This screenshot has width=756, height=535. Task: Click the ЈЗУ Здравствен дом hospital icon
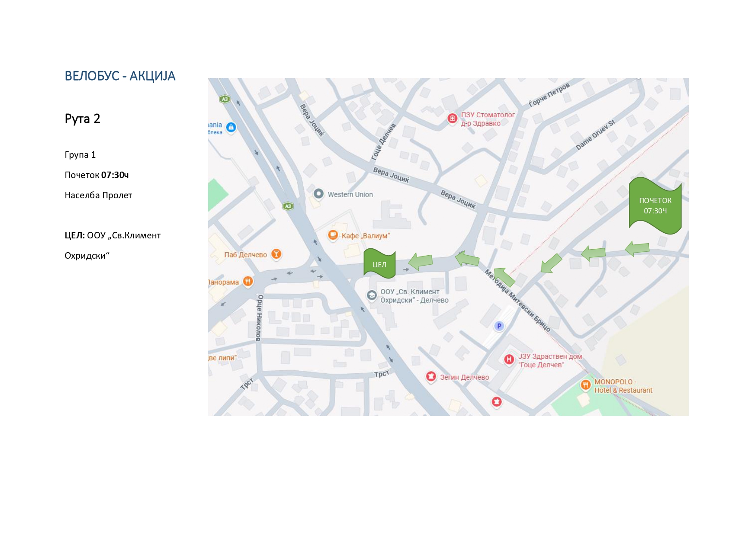(509, 360)
